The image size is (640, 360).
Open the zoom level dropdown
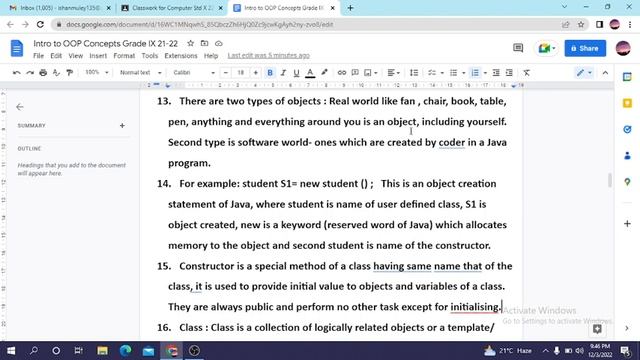(x=96, y=72)
